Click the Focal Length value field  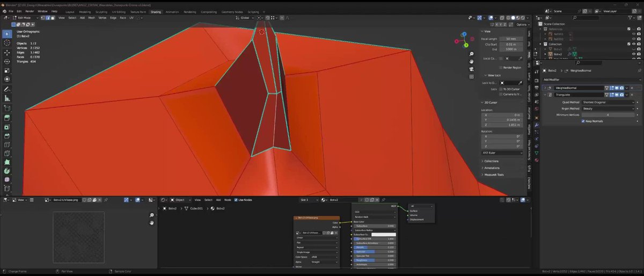coord(511,39)
